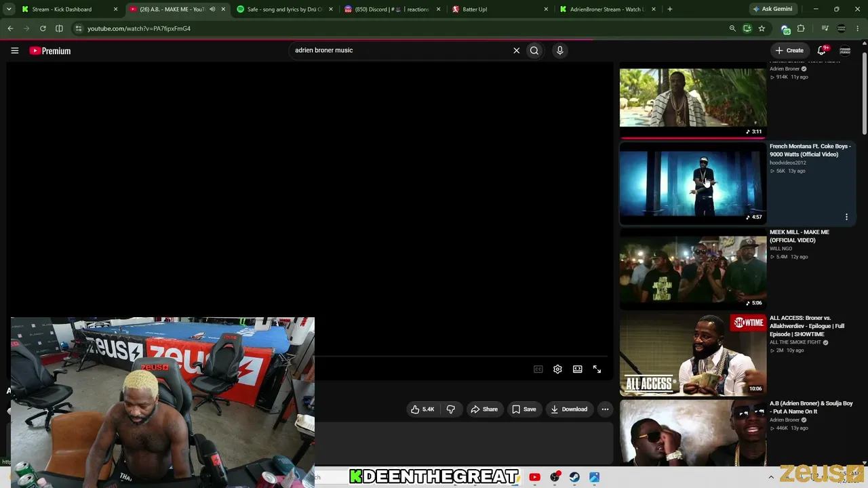This screenshot has height=488, width=868.
Task: Open the YouTube guide hamburger menu
Action: point(14,50)
